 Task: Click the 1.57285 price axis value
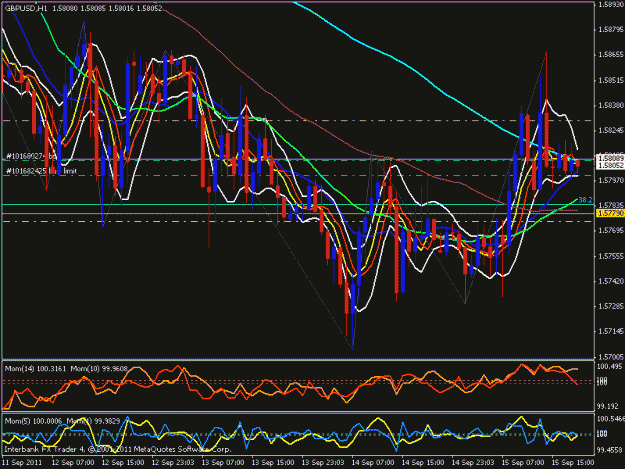pyautogui.click(x=611, y=306)
